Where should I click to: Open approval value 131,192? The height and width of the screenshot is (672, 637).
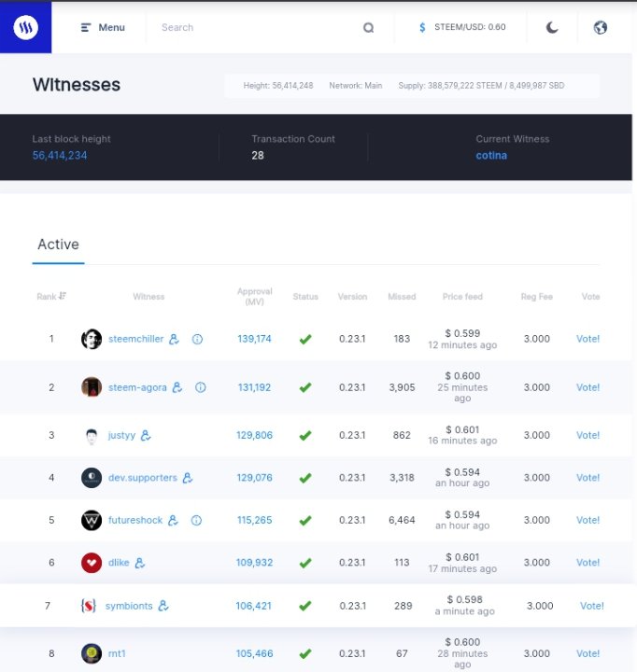point(254,387)
